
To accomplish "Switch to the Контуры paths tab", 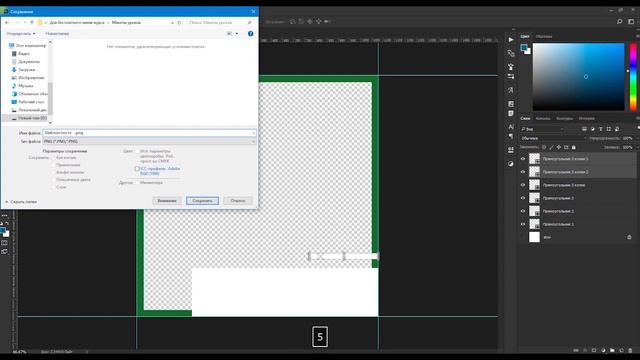I will 564,118.
